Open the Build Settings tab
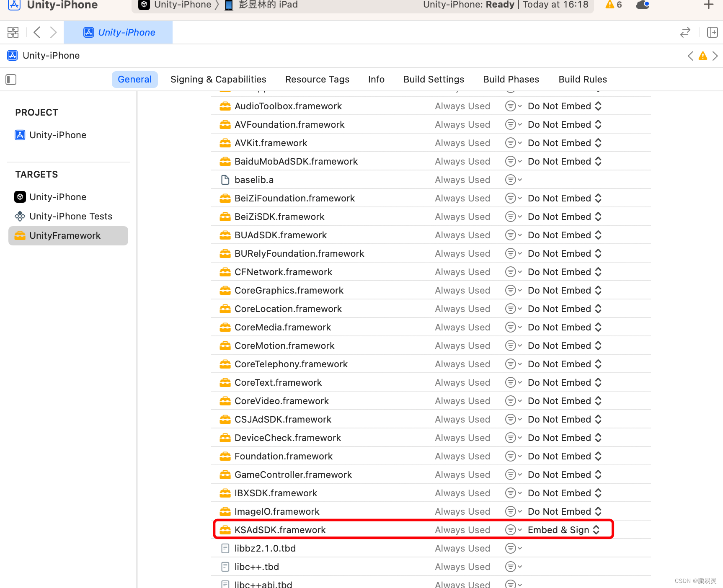The image size is (723, 588). 434,79
